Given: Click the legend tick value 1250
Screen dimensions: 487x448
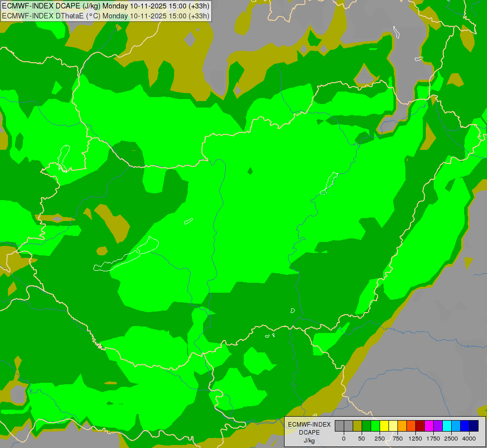Looking at the screenshot, I should [415, 439].
